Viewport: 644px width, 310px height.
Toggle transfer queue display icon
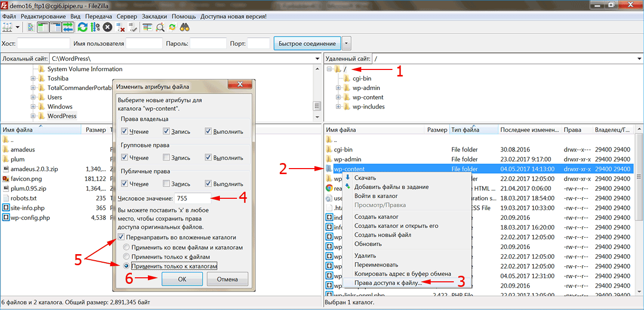click(67, 27)
